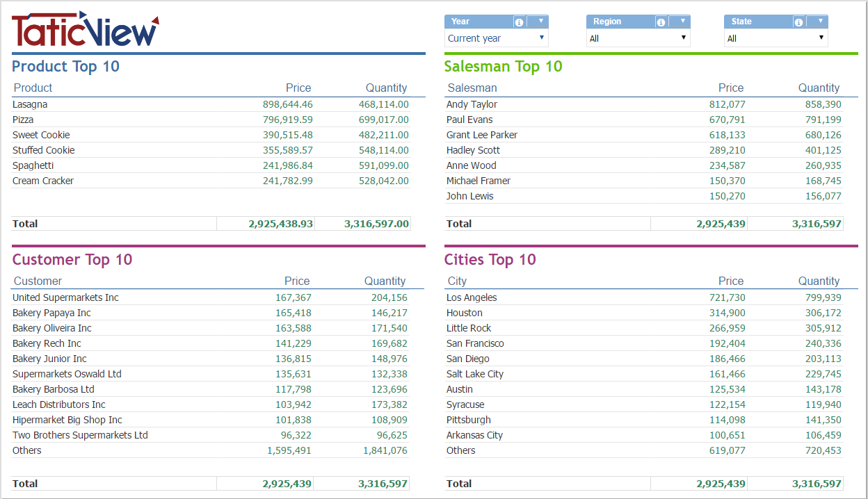Click the State filter header arrow icon
The width and height of the screenshot is (868, 499).
pos(820,22)
